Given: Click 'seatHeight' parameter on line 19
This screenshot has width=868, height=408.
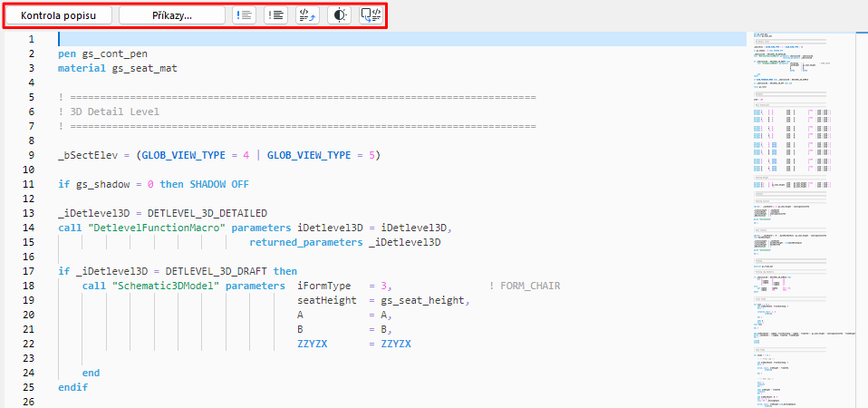Looking at the screenshot, I should point(327,300).
